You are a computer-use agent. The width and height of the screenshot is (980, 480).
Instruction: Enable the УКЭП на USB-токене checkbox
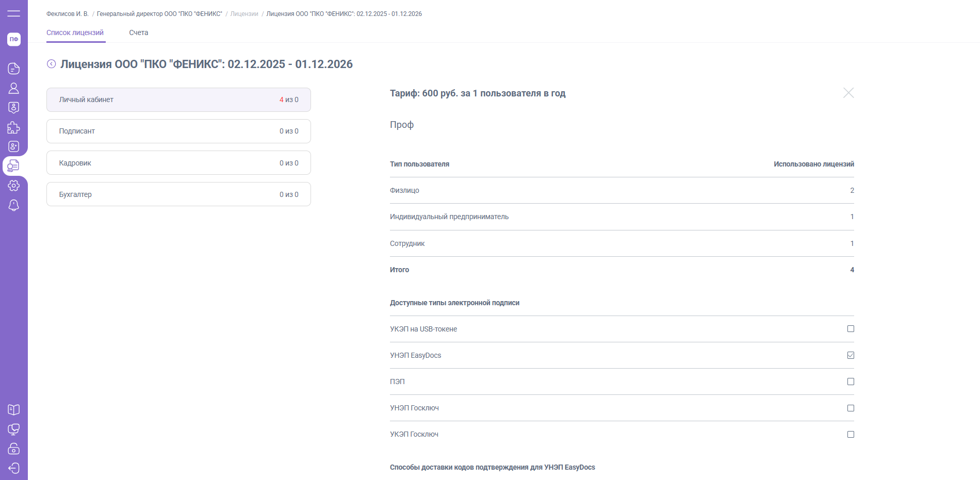(x=851, y=329)
